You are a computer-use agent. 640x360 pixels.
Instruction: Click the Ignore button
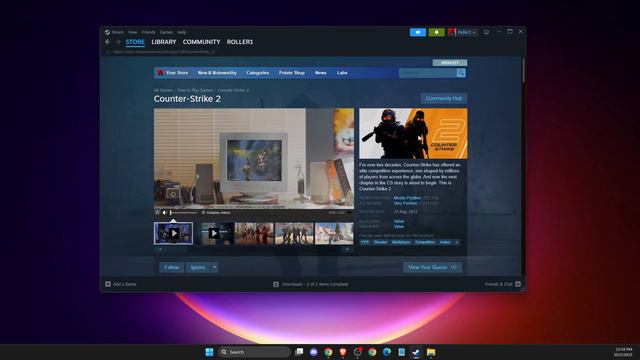click(198, 267)
